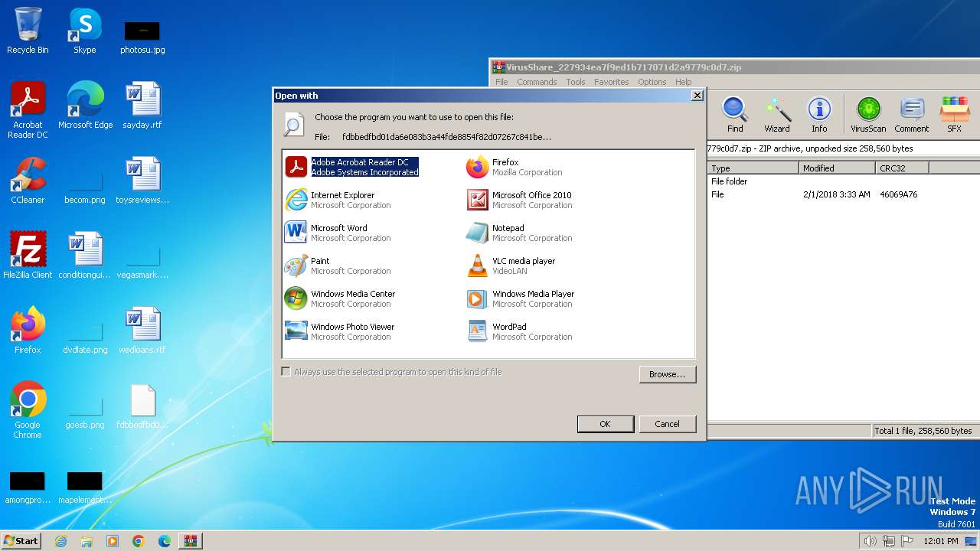This screenshot has width=980, height=551.
Task: Select dvdlate.png file on desktop
Action: [85, 335]
